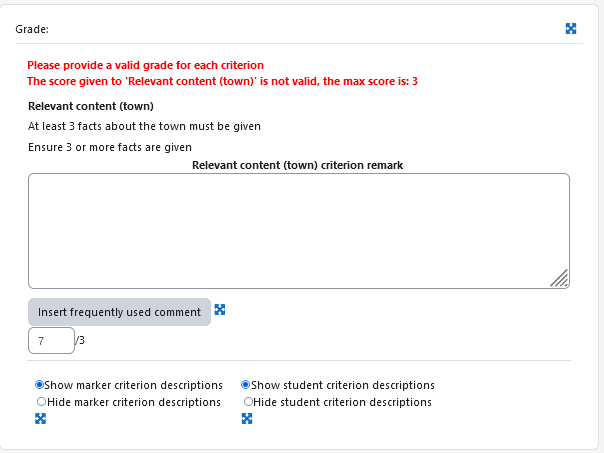This screenshot has height=453, width=604.
Task: Click the remark text area resize handle
Action: pos(559,278)
